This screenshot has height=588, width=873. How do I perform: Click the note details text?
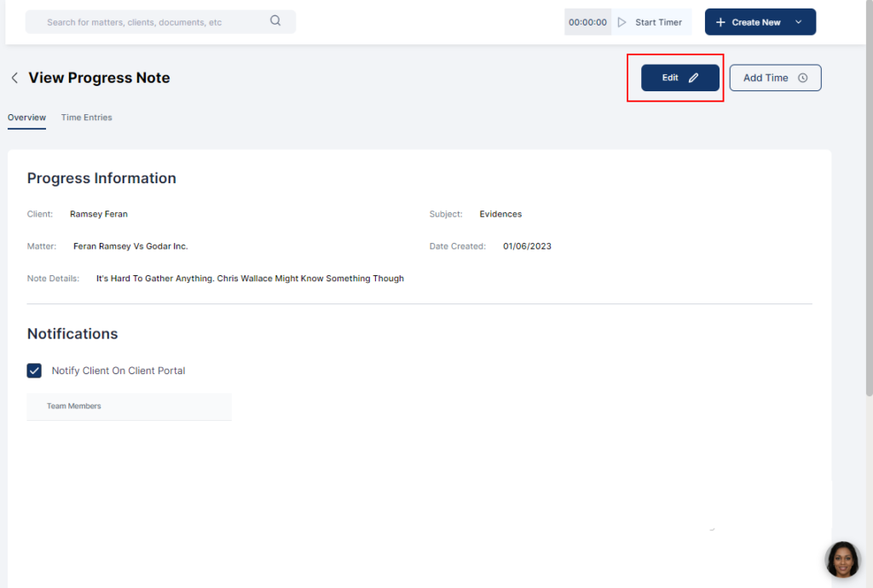click(250, 279)
